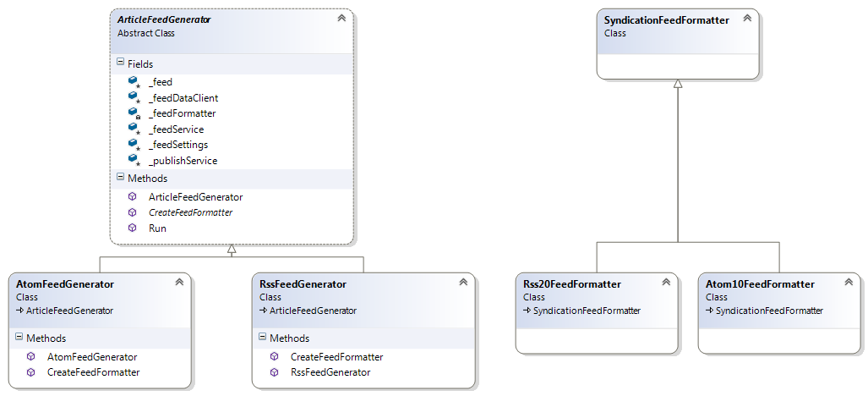868x396 pixels.
Task: Collapse the Fields section in ArticleFeedGenerator
Action: pos(119,63)
